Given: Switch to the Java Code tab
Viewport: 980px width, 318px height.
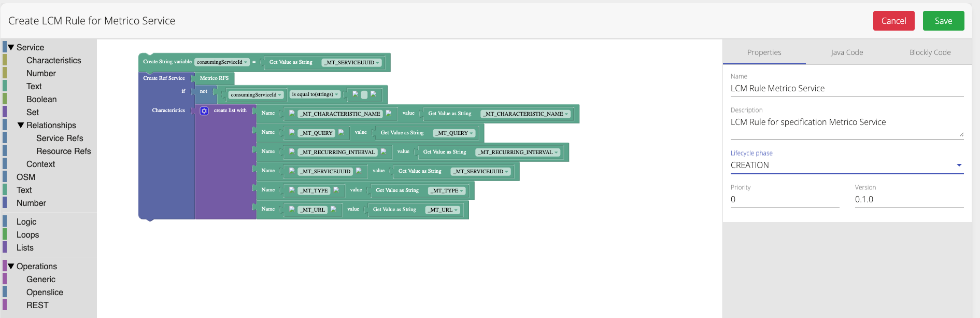Looking at the screenshot, I should pos(847,52).
